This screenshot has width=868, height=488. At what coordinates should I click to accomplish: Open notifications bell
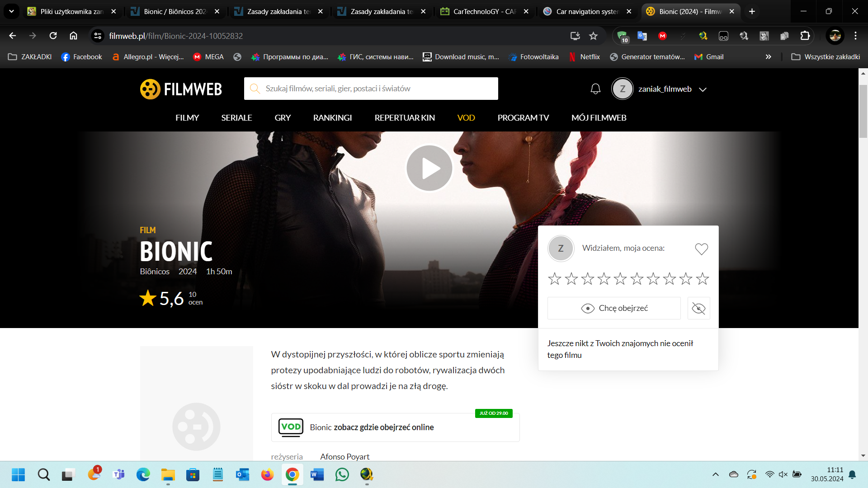click(595, 89)
